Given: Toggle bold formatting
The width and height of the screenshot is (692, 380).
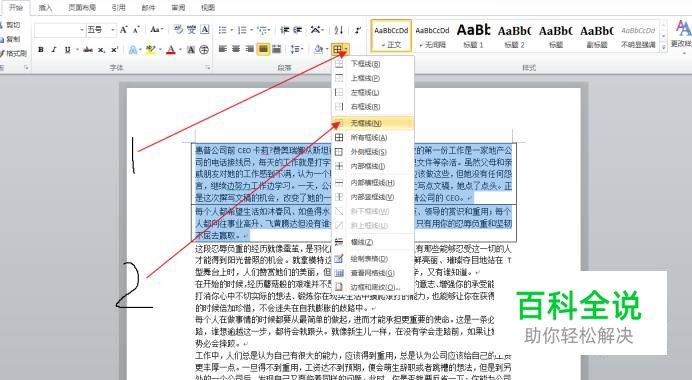Looking at the screenshot, I should 41,49.
